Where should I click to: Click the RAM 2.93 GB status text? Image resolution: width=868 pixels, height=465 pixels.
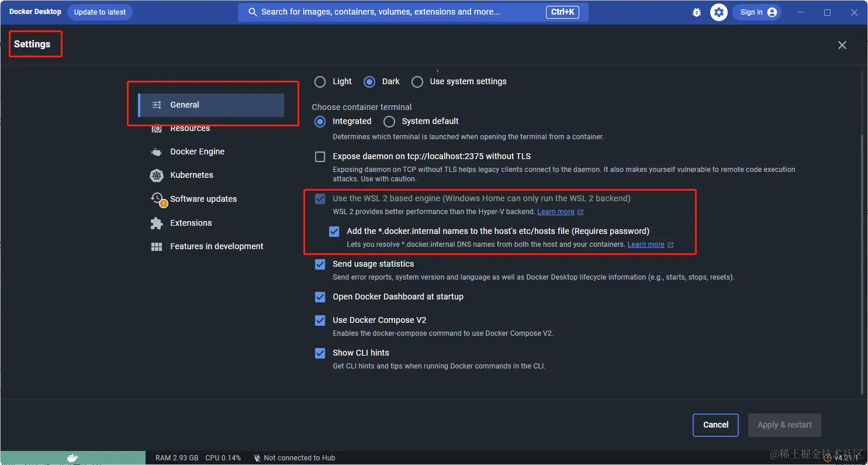[177, 458]
